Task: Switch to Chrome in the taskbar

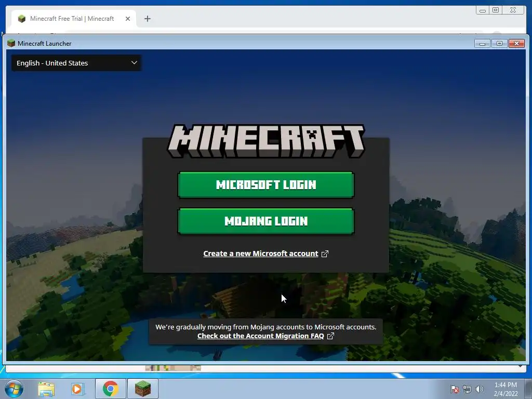Action: [110, 389]
